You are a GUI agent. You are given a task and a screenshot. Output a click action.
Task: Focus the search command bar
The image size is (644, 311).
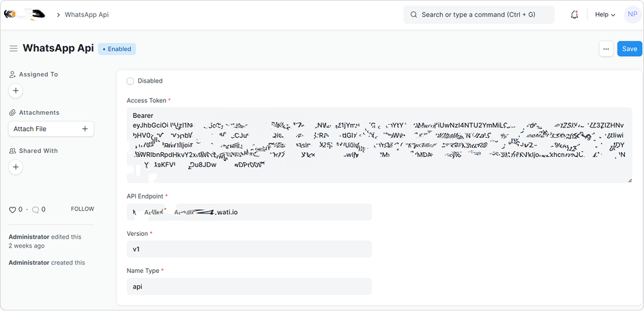[x=479, y=15]
